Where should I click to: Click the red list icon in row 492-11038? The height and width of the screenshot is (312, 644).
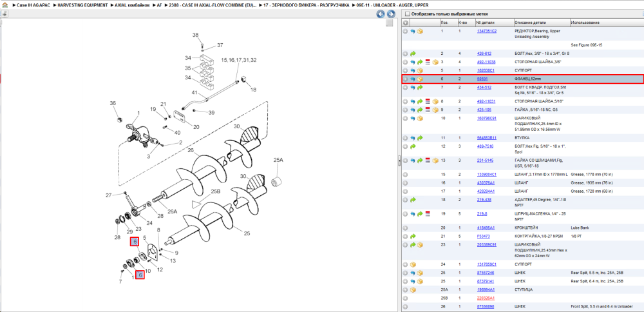click(x=428, y=62)
